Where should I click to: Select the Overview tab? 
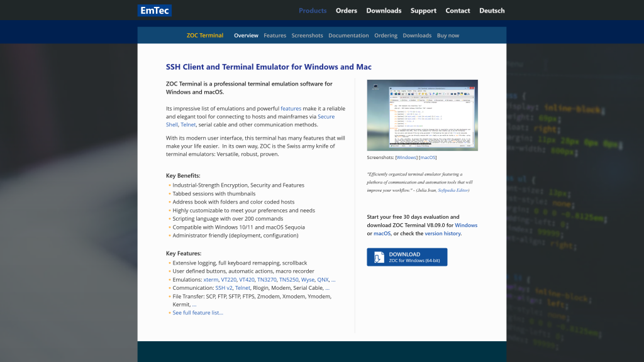[246, 35]
